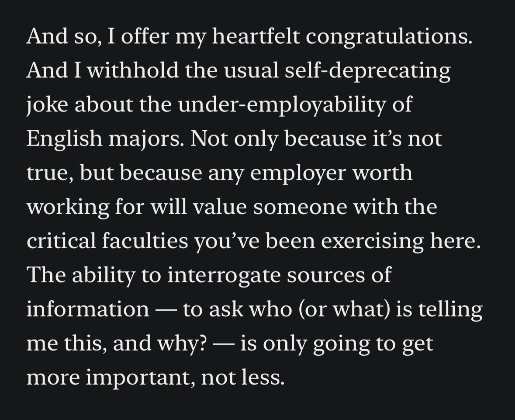Click the word 'congratulations' in the first line
The height and width of the screenshot is (420, 515).
click(389, 37)
